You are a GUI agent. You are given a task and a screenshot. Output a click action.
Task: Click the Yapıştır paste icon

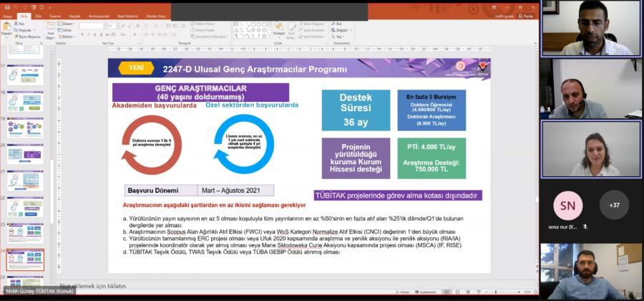tap(6, 28)
